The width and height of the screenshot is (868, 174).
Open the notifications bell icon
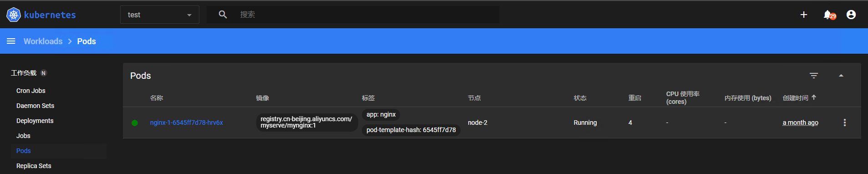point(828,15)
